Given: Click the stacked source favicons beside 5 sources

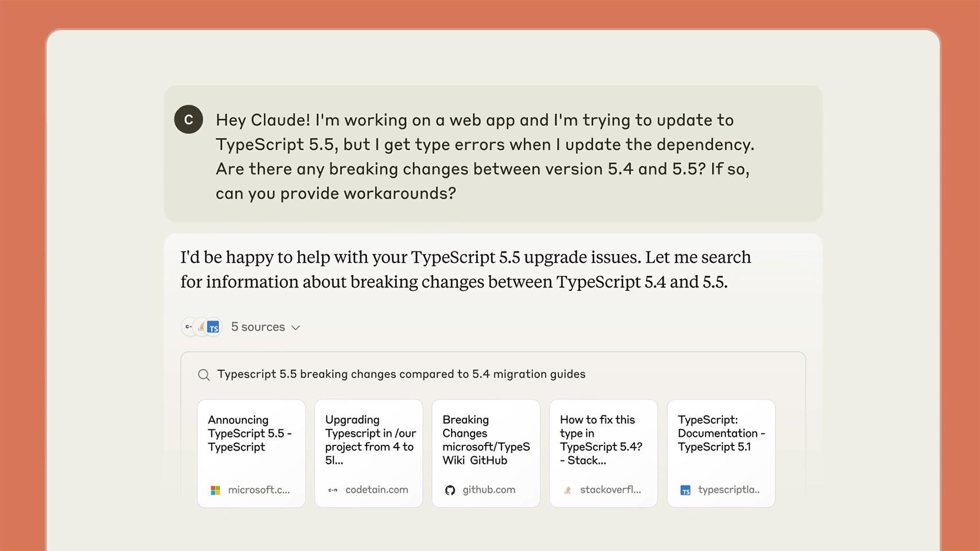Looking at the screenshot, I should [201, 327].
